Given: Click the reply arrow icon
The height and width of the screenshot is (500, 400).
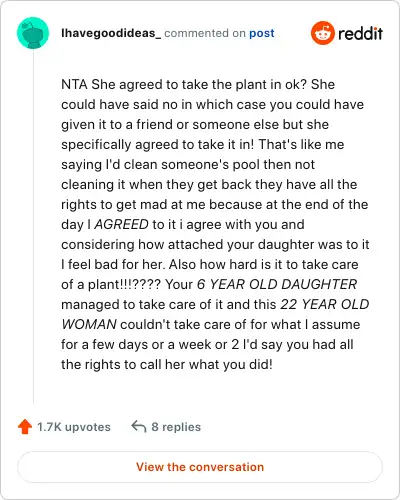Looking at the screenshot, I should pos(139,426).
